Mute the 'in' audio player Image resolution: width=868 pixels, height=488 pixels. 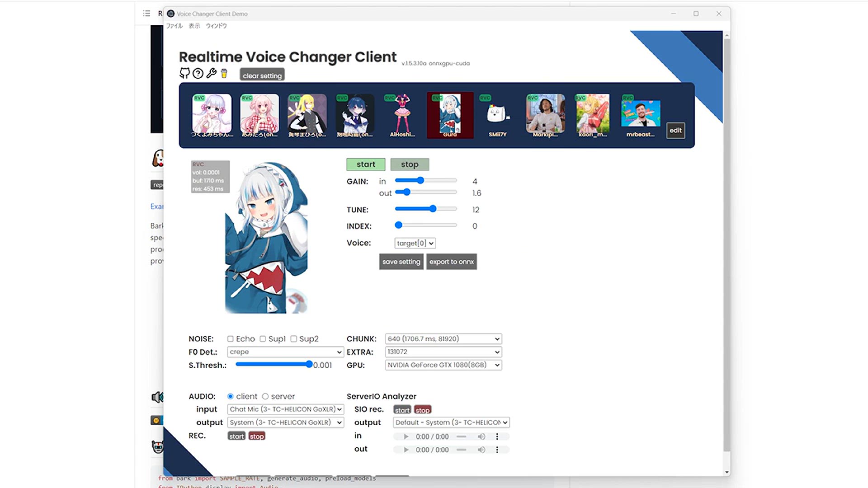pyautogui.click(x=481, y=436)
